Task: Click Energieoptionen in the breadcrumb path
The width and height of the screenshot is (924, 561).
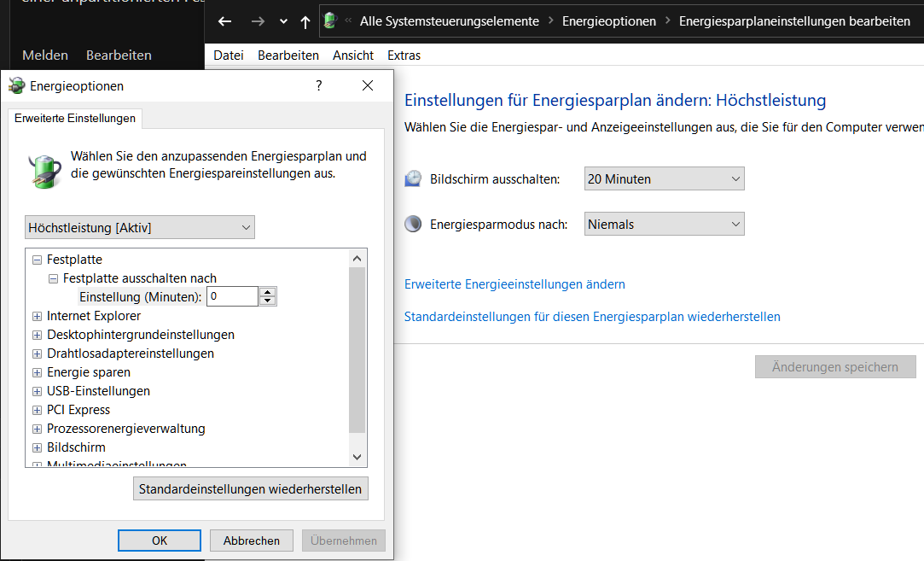Action: pos(608,21)
